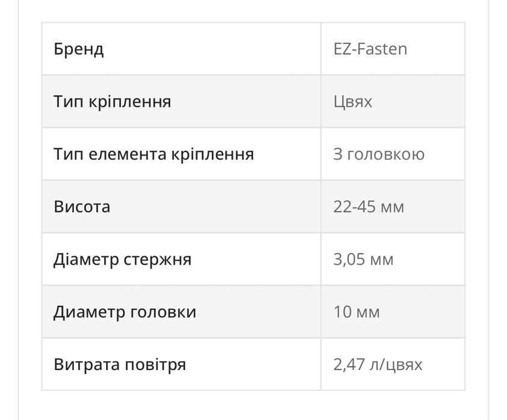Click the 'Бренд' label cell
The image size is (507, 420).
pos(79,49)
